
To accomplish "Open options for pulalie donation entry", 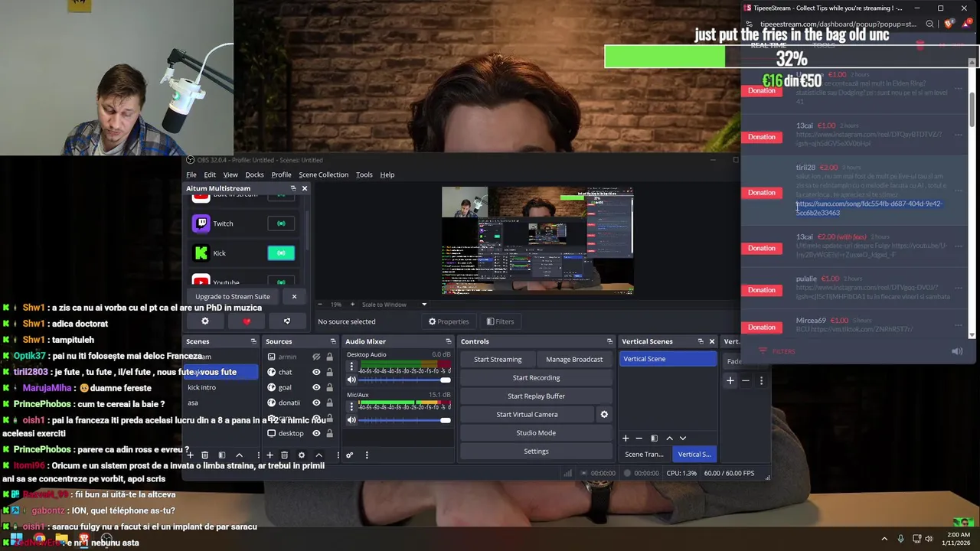I will (958, 288).
